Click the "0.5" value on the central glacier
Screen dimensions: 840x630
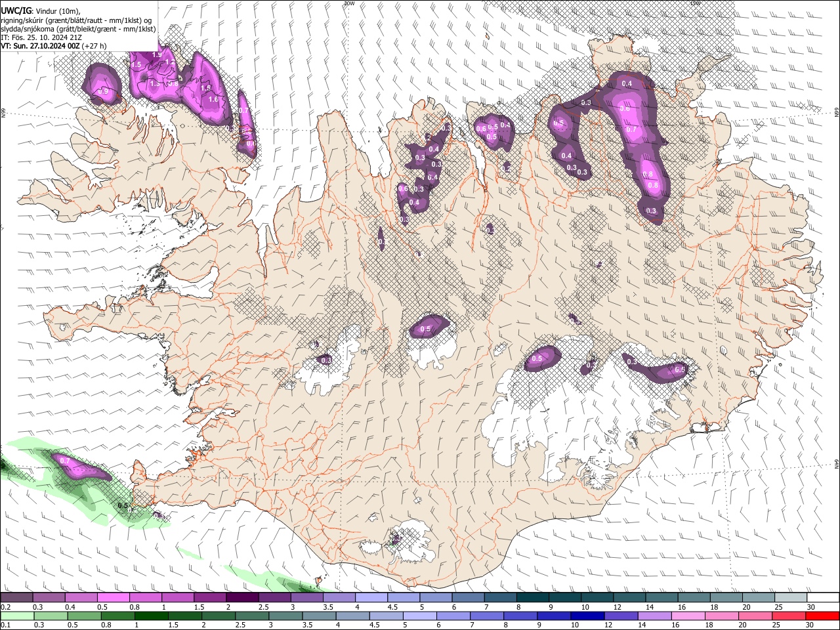(425, 329)
